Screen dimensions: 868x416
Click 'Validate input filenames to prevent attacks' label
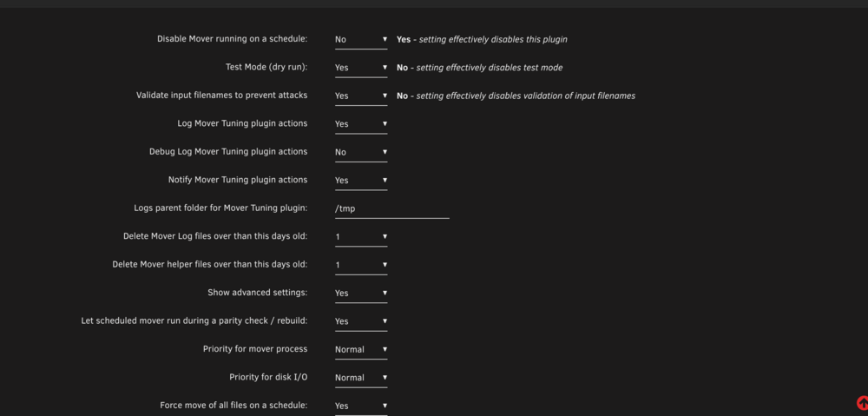point(221,96)
